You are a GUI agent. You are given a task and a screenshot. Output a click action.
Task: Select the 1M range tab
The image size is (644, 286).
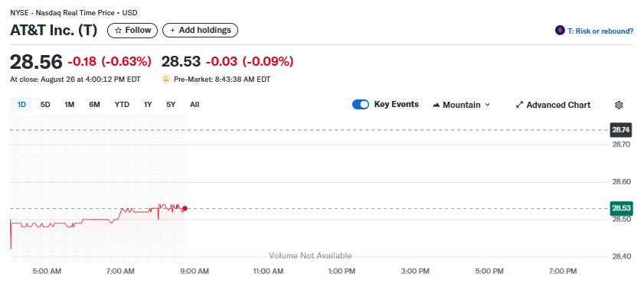[x=70, y=105]
